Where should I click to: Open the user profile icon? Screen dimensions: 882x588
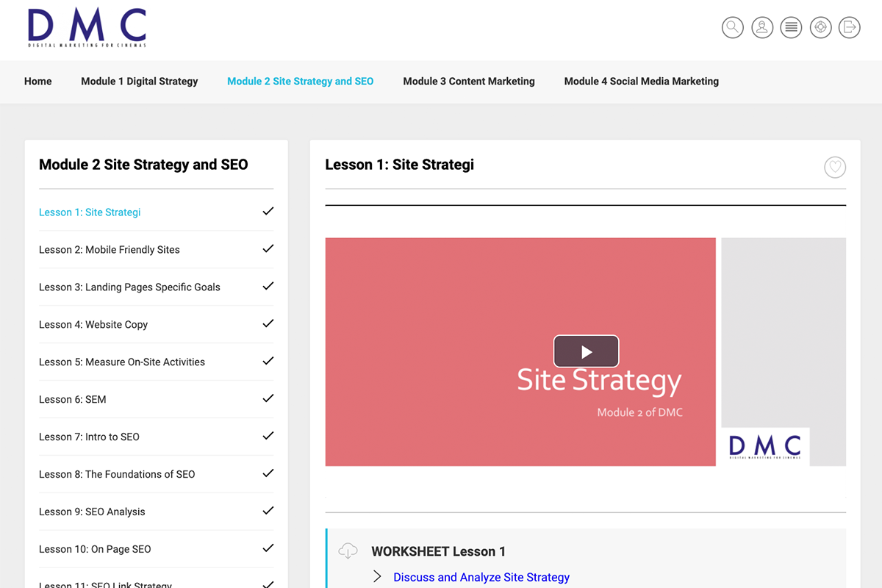coord(762,28)
